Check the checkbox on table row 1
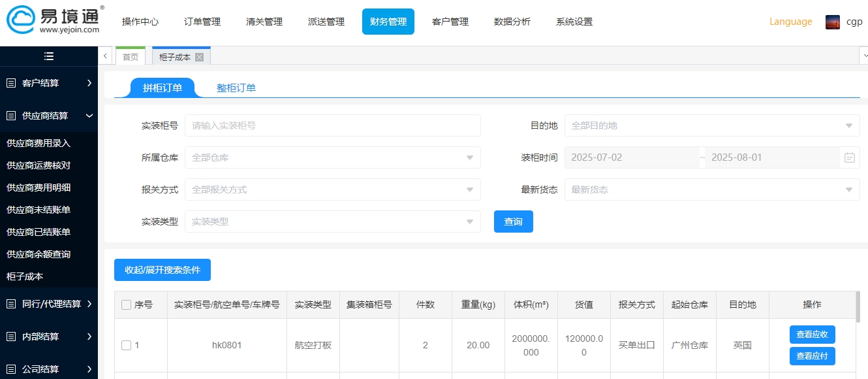 [x=126, y=345]
